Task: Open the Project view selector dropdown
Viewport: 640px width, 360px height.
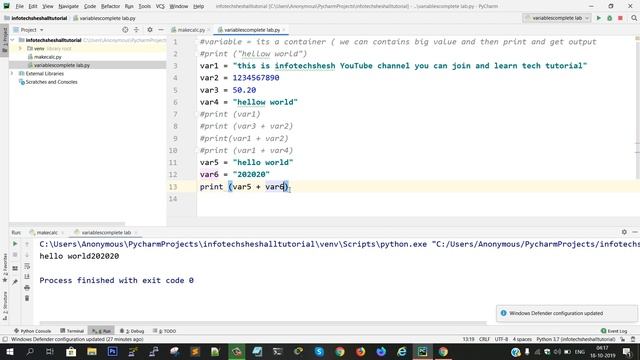Action: (28, 30)
